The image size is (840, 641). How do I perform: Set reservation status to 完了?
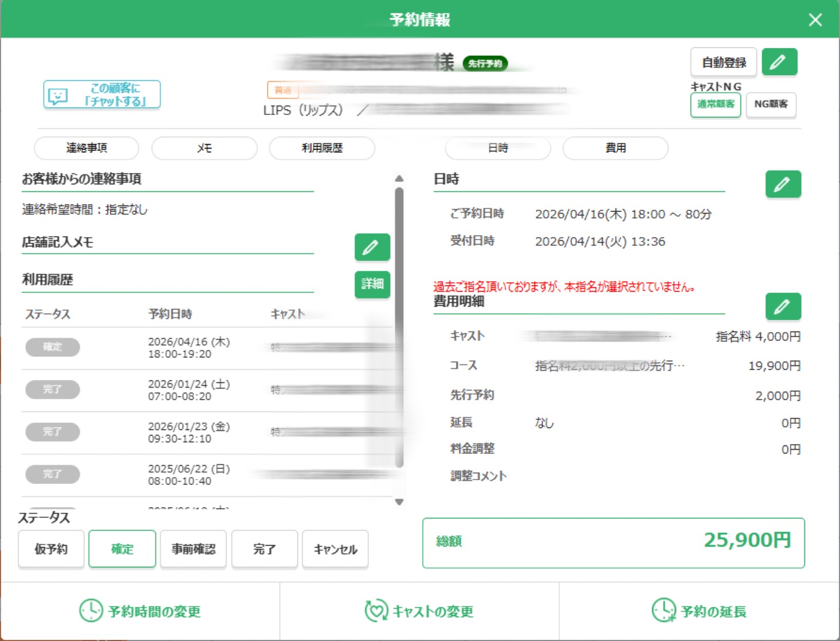[x=265, y=549]
